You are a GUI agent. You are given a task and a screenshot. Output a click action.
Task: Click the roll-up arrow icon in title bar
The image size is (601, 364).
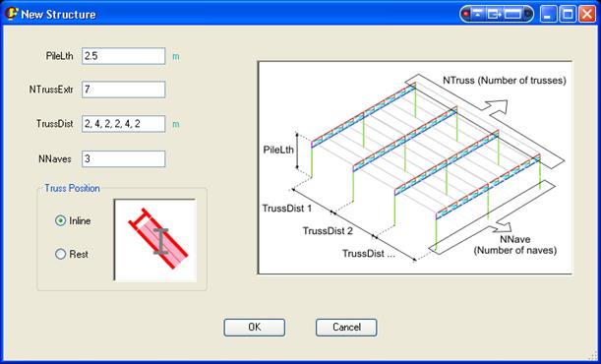pos(478,14)
